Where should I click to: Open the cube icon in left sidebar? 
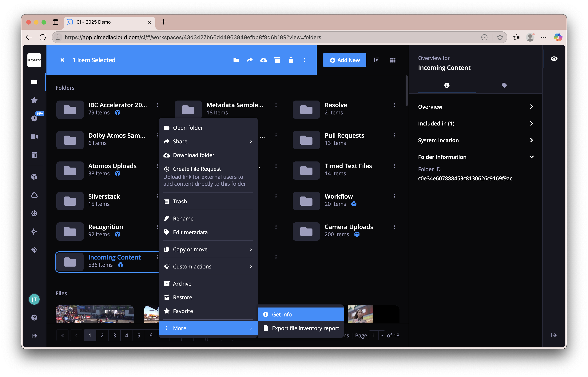(34, 177)
